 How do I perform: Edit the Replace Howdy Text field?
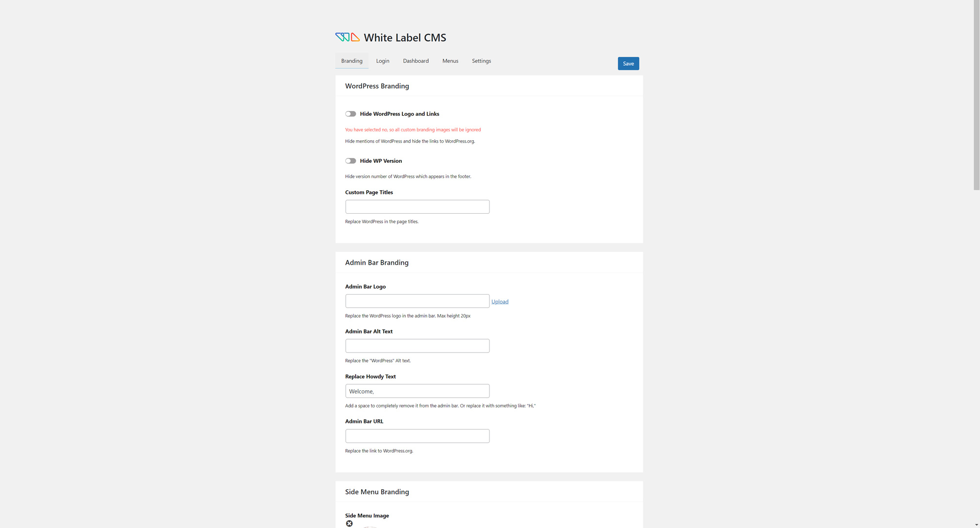[417, 391]
